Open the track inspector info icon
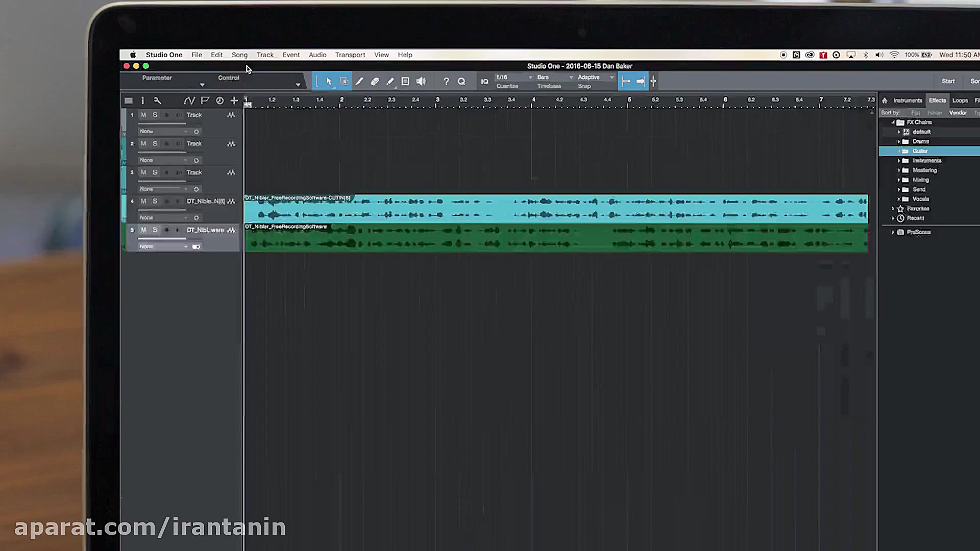This screenshot has width=980, height=551. point(142,101)
